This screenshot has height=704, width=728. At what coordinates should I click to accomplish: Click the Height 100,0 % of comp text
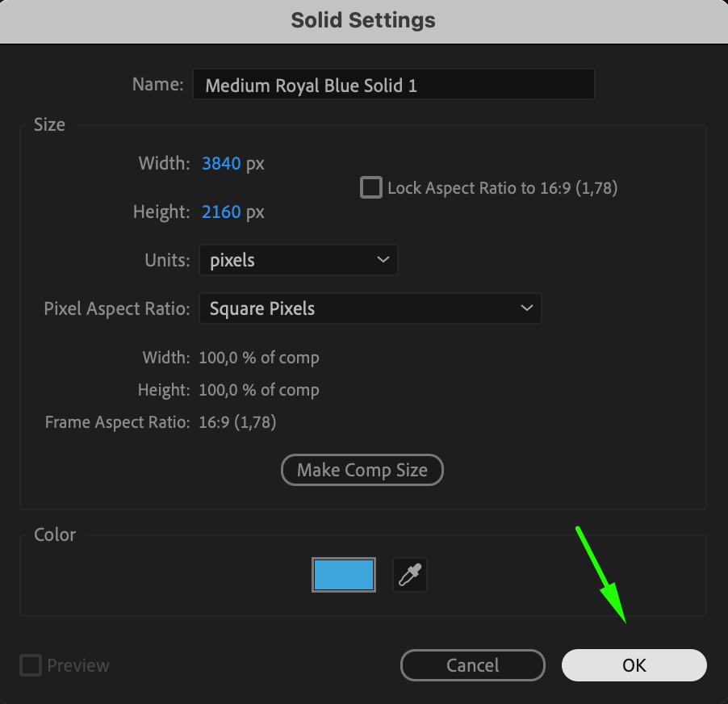click(258, 389)
